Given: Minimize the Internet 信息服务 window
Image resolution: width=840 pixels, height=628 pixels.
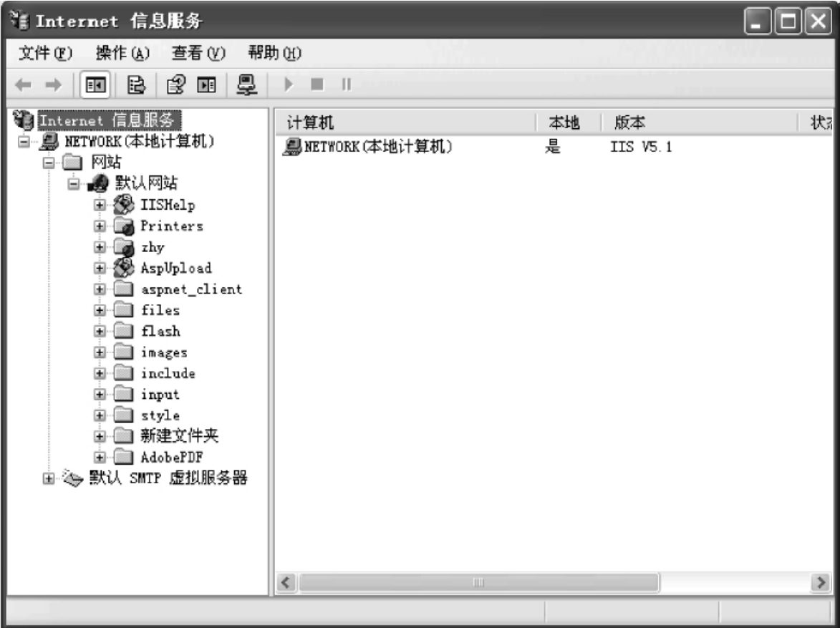Looking at the screenshot, I should point(758,21).
